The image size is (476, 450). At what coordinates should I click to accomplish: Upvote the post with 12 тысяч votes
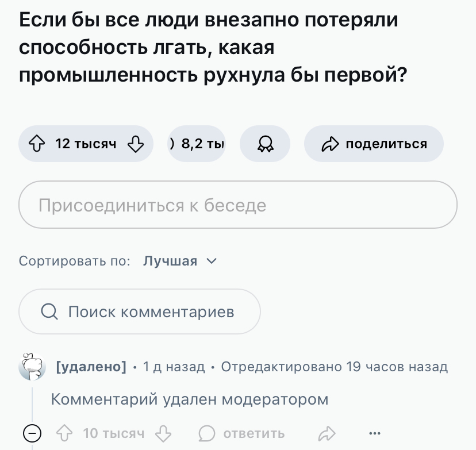coord(37,144)
